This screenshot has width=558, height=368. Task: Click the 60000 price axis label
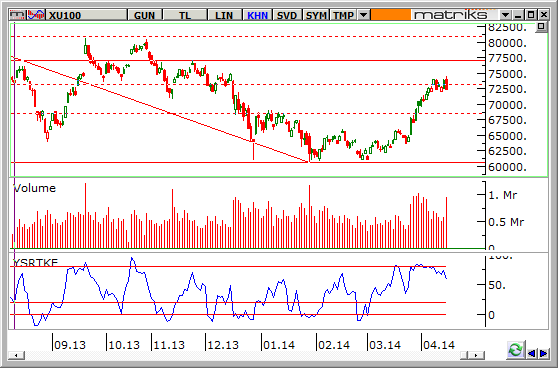click(x=507, y=167)
